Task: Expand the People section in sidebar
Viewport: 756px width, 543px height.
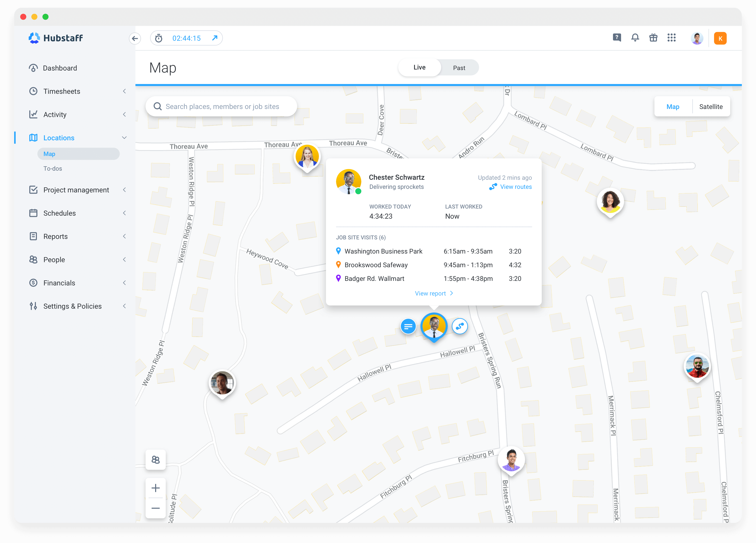Action: point(124,259)
